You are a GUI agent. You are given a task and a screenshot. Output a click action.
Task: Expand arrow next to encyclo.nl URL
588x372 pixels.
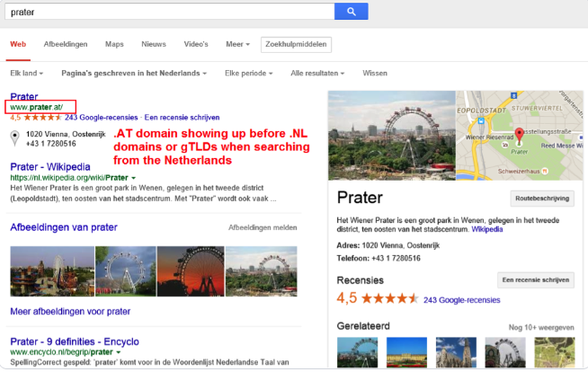[118, 352]
